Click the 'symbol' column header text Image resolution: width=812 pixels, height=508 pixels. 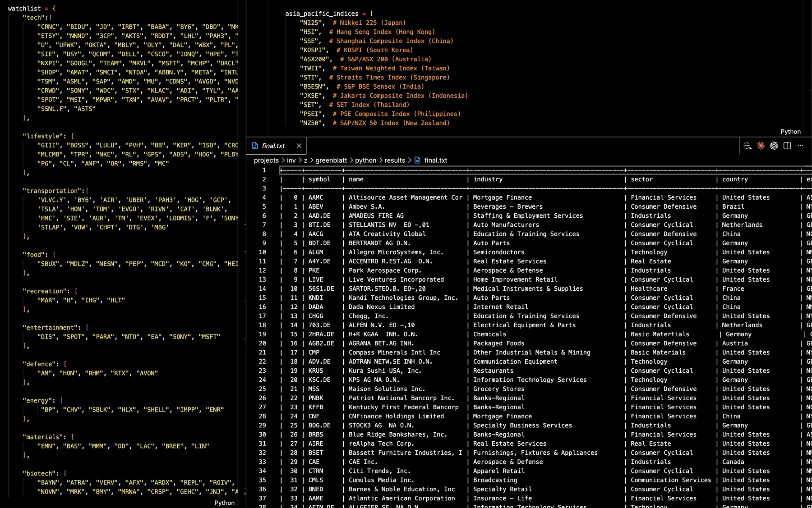pos(319,179)
